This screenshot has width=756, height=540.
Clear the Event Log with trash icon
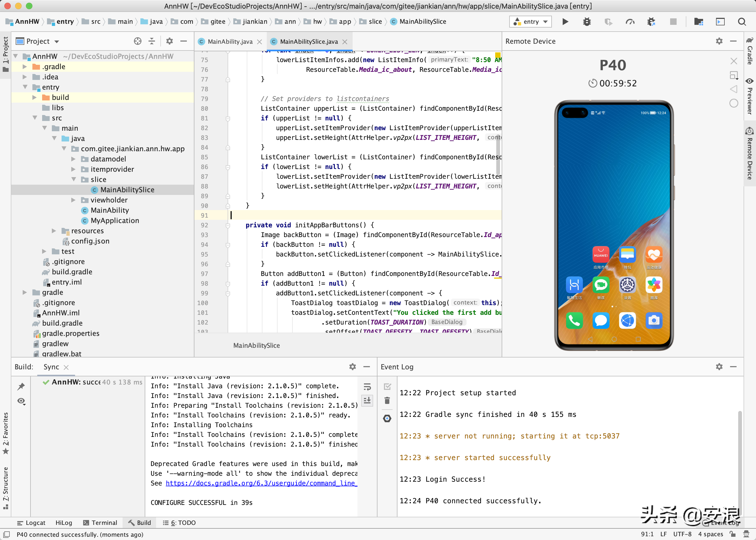click(387, 400)
